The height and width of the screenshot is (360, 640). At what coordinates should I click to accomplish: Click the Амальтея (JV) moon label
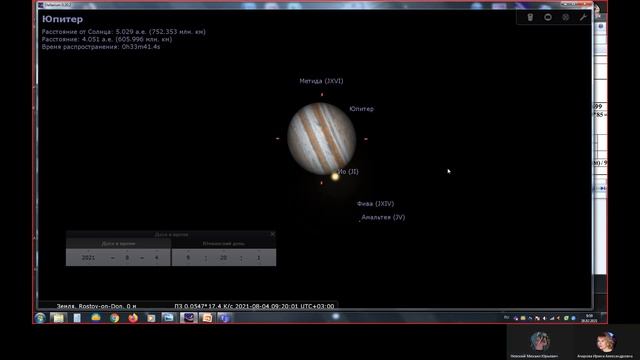[383, 217]
